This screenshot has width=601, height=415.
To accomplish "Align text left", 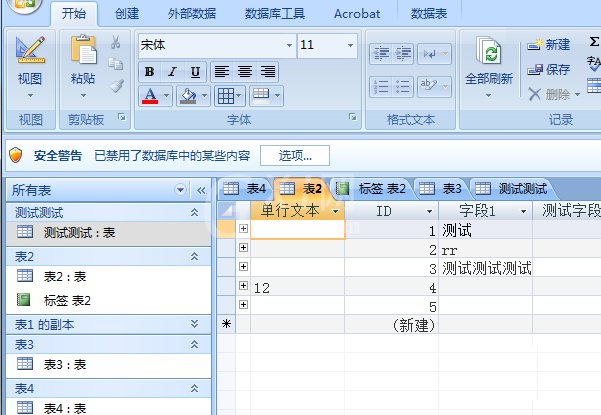I will (222, 72).
